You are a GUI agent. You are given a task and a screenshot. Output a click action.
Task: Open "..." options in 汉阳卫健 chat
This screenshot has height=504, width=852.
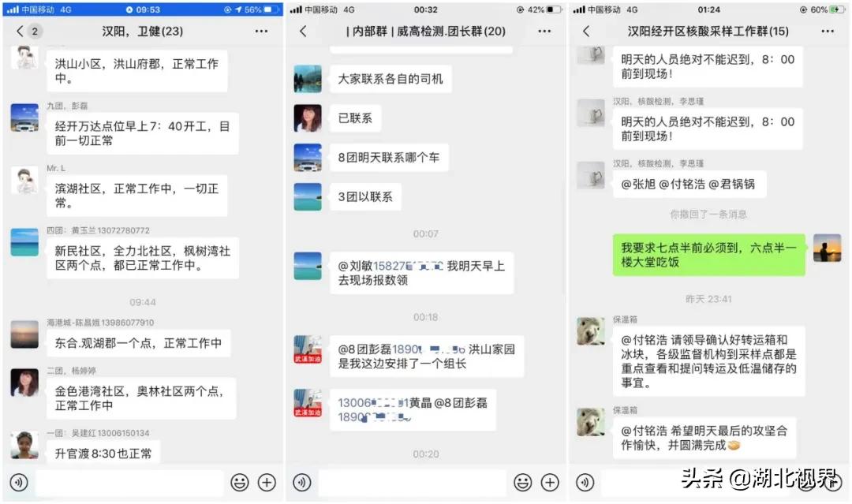(x=260, y=30)
